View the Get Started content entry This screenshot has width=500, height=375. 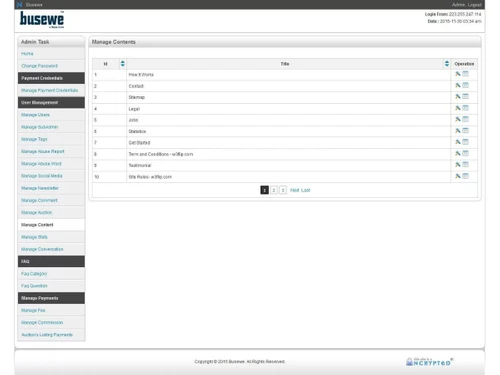point(465,142)
